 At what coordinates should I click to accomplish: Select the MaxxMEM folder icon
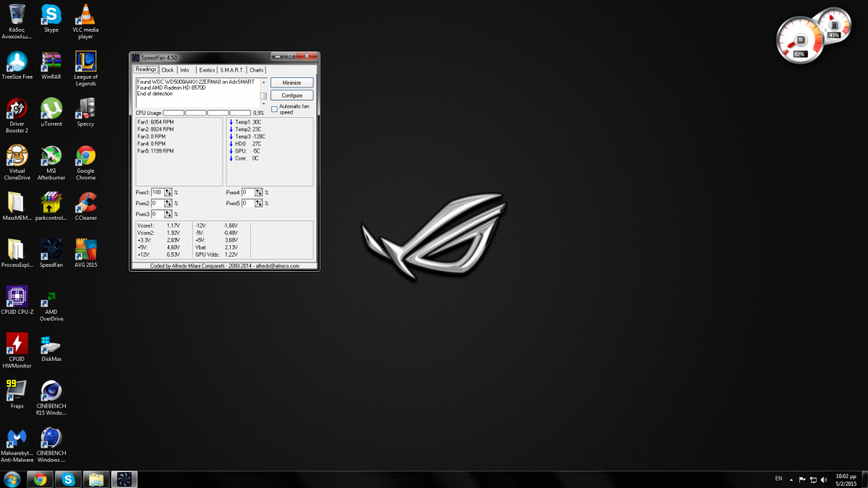(17, 206)
